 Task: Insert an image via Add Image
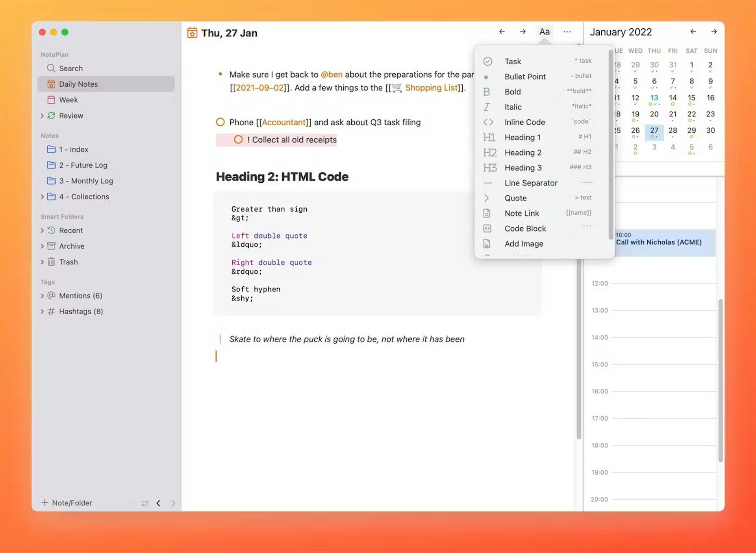[524, 243]
